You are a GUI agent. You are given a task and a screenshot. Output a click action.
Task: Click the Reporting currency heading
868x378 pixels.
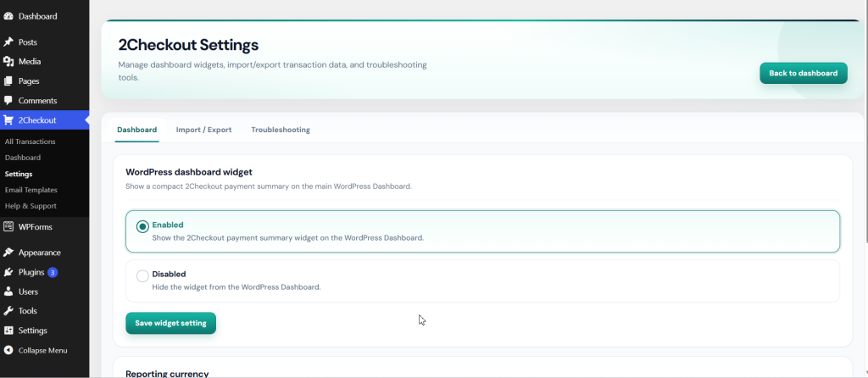[167, 374]
